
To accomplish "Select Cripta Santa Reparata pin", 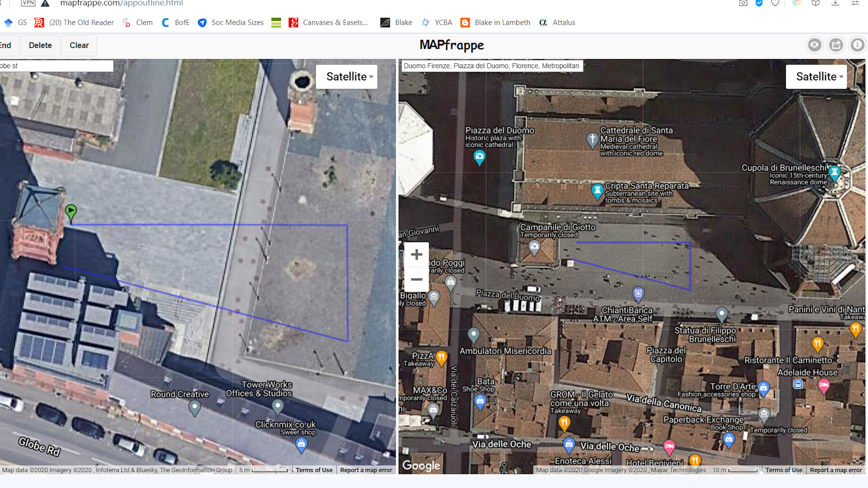I will [x=597, y=191].
